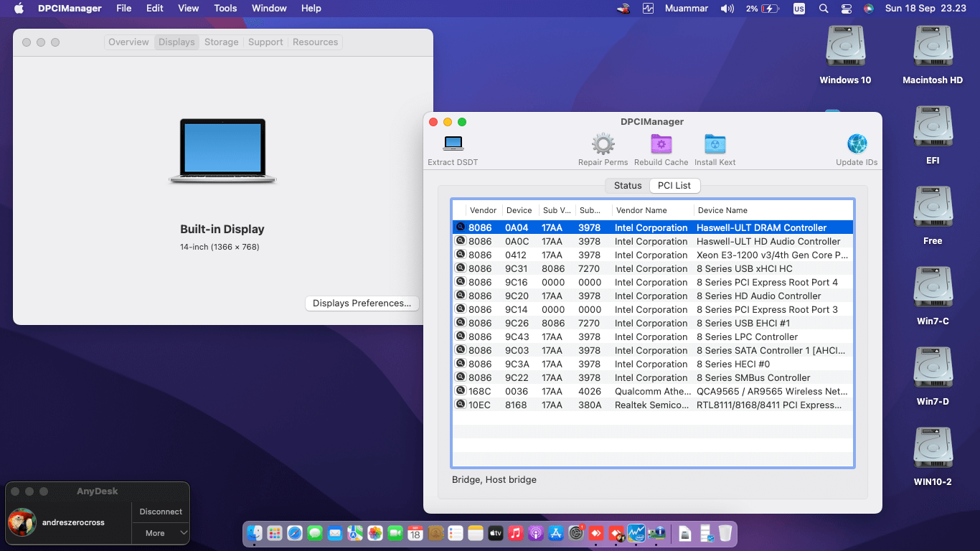Click lookup icon on Haswell-ULT DRAM Controller row
980x551 pixels.
click(461, 227)
